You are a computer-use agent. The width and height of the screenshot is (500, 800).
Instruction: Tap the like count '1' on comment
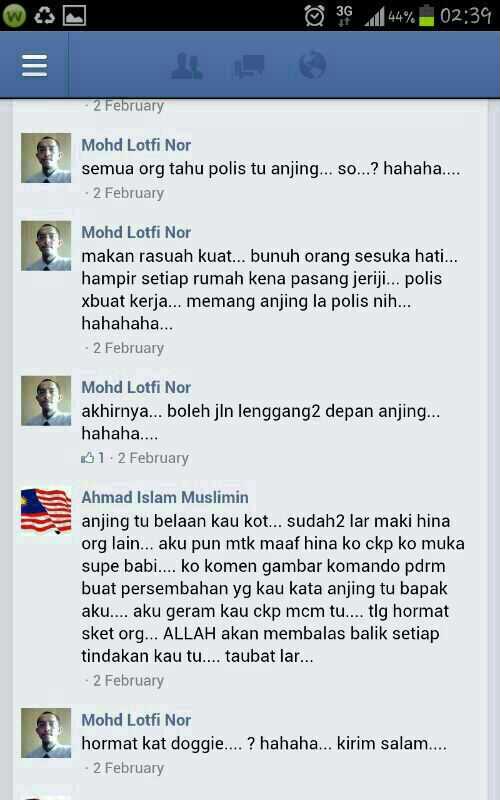click(101, 458)
